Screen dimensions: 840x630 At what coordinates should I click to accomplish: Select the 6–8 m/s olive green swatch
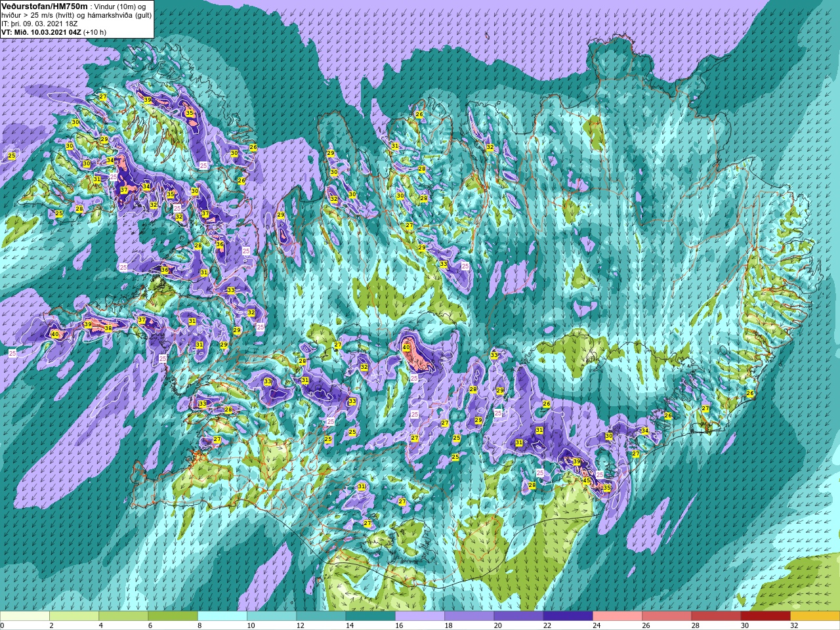tap(173, 616)
